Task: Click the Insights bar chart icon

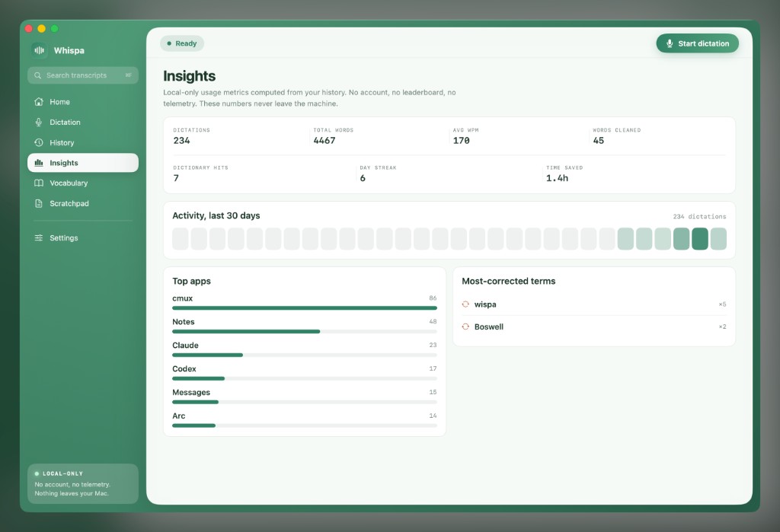Action: [x=39, y=163]
